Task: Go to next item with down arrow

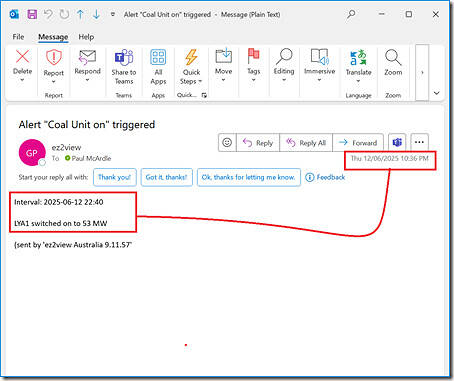Action: (96, 14)
